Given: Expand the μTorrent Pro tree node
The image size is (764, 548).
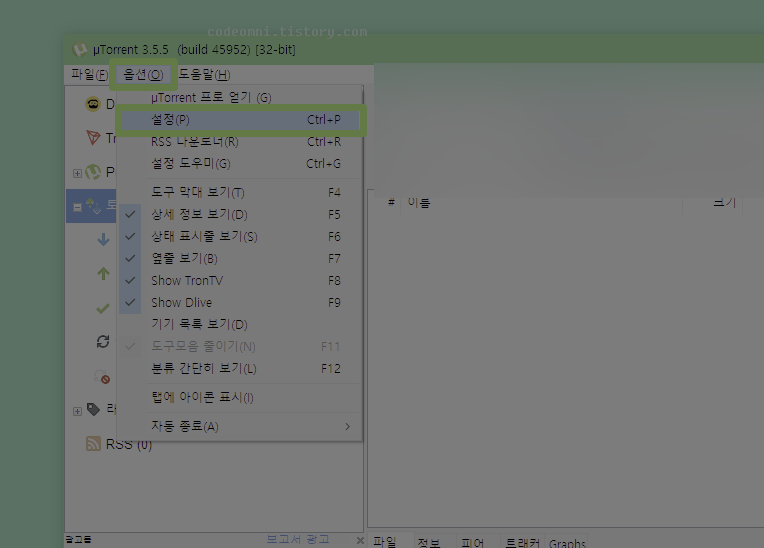Looking at the screenshot, I should click(x=77, y=173).
